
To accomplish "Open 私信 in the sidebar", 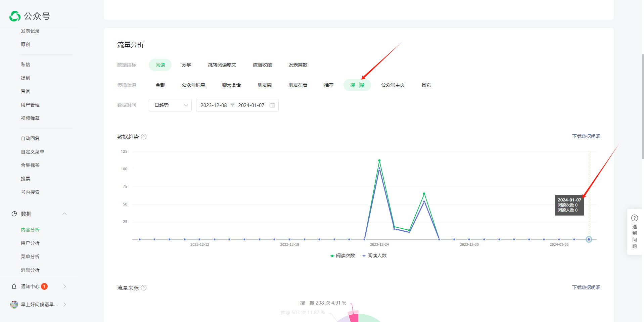I will (x=26, y=64).
